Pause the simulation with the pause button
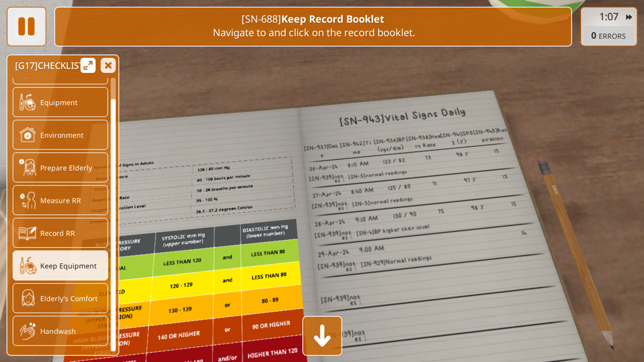Image resolution: width=644 pixels, height=362 pixels. pos(26,27)
